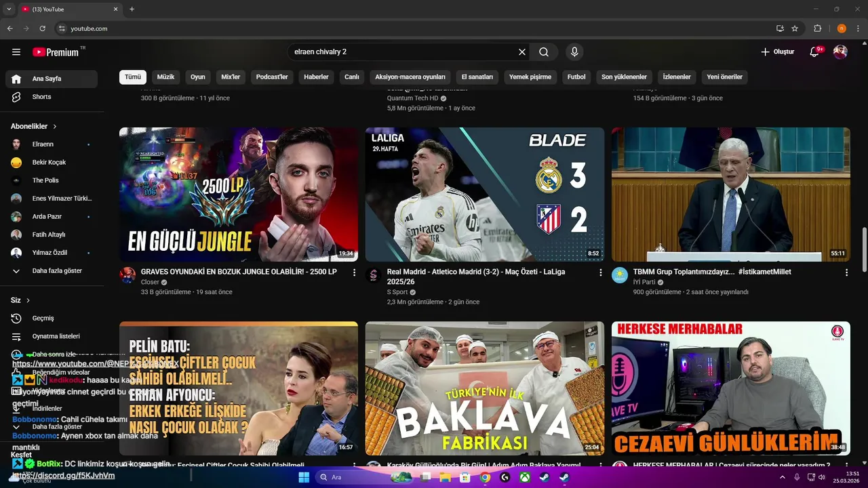Screen dimensions: 868x488
Task: Select the Haberler filter chip
Action: point(316,77)
